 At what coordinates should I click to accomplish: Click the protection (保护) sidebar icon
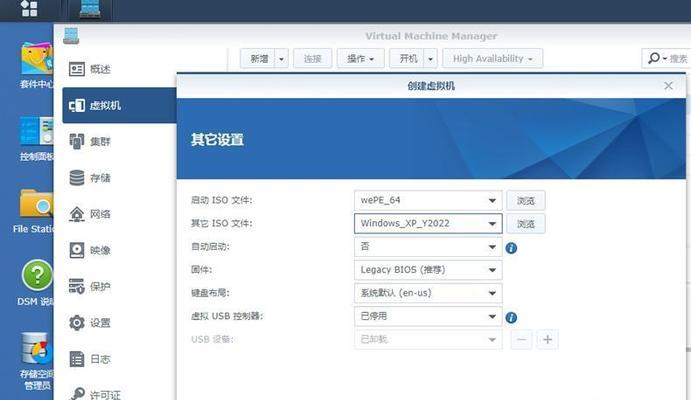click(x=77, y=286)
